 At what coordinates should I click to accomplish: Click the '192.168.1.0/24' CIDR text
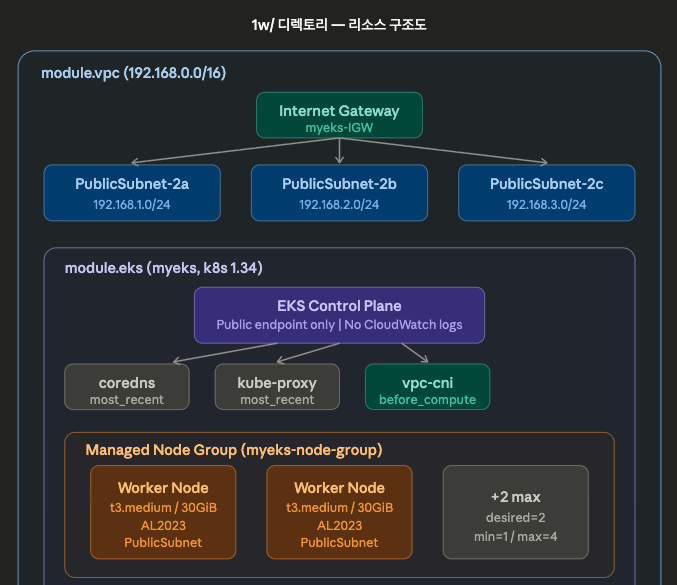tap(132, 205)
